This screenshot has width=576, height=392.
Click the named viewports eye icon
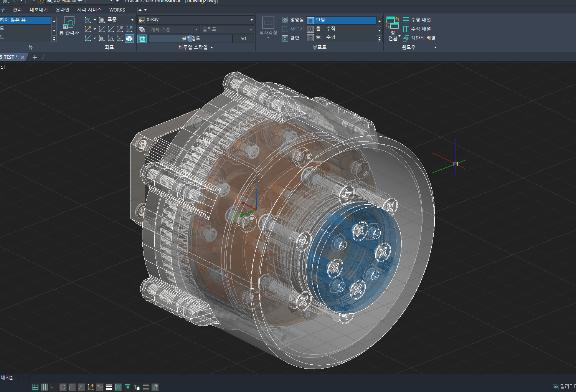click(285, 20)
